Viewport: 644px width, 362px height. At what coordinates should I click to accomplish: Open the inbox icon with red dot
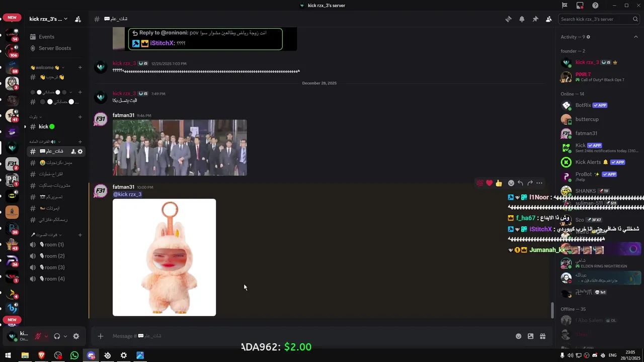pyautogui.click(x=580, y=6)
